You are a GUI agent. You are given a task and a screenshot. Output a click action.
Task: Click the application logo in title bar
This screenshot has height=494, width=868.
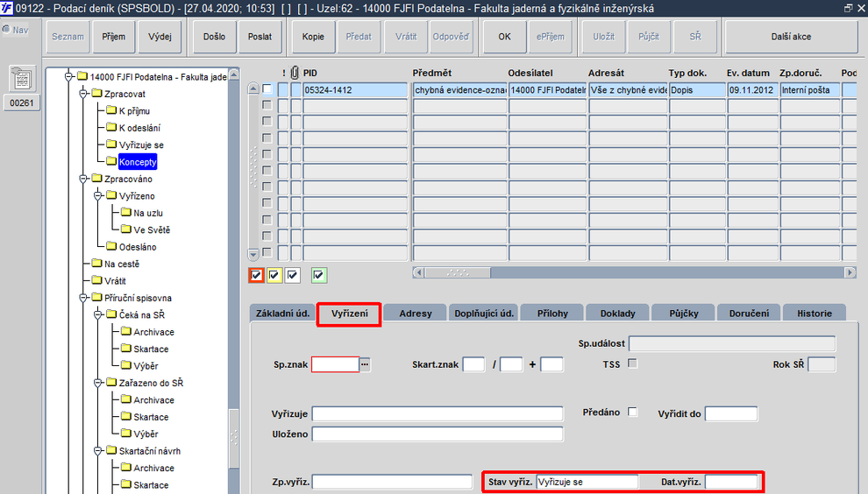tap(7, 8)
